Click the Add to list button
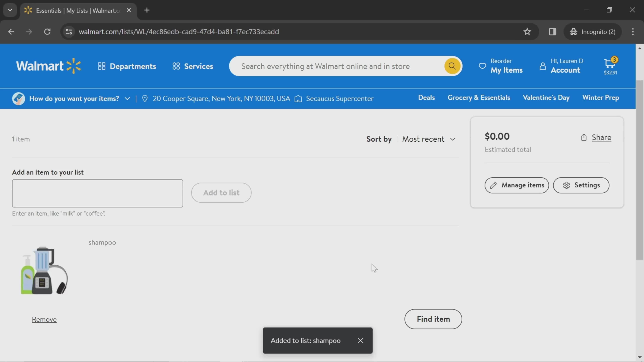Screen dimensions: 644x362 [221, 193]
